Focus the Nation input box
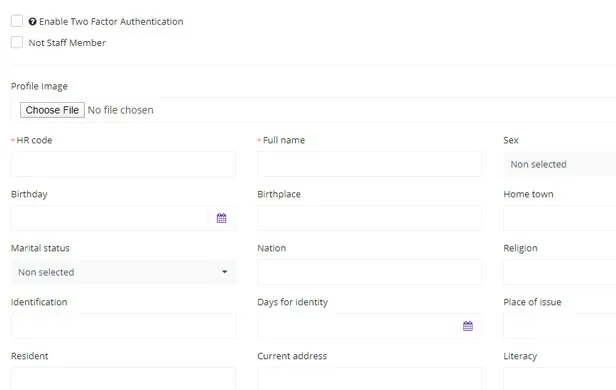The width and height of the screenshot is (616, 390). tap(369, 272)
